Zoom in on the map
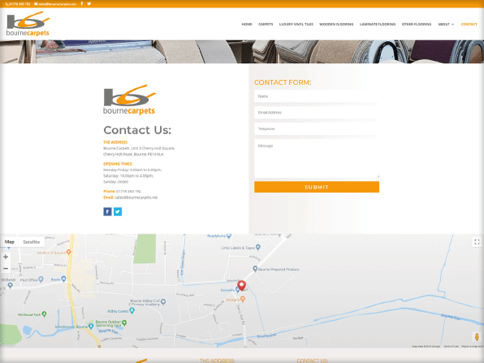The height and width of the screenshot is (363, 484). tap(6, 257)
